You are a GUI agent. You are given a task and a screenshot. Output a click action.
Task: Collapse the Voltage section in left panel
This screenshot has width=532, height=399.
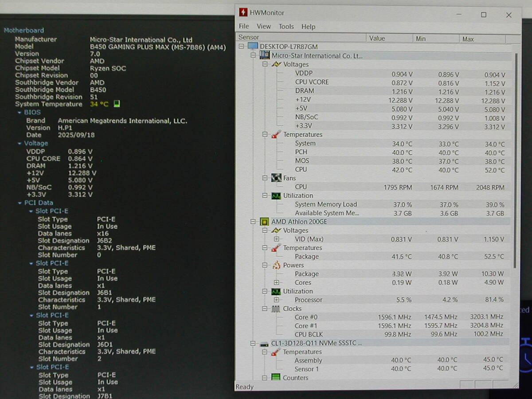(20, 144)
